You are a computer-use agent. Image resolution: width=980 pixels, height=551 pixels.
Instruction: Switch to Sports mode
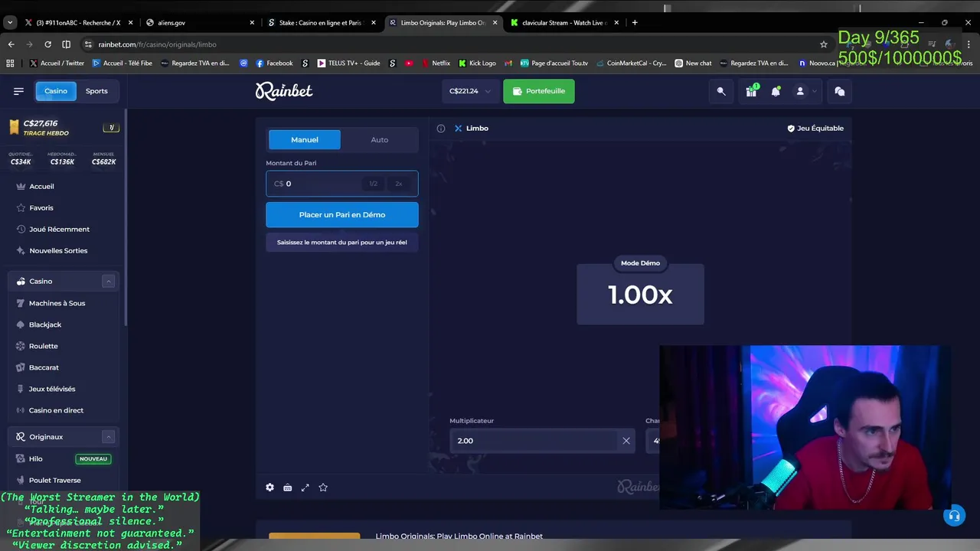[x=96, y=91]
